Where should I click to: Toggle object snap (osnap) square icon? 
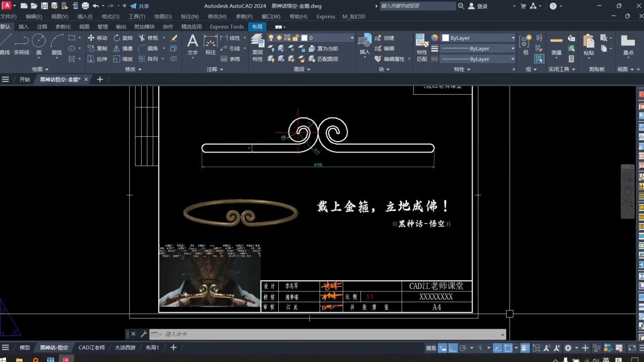508,348
